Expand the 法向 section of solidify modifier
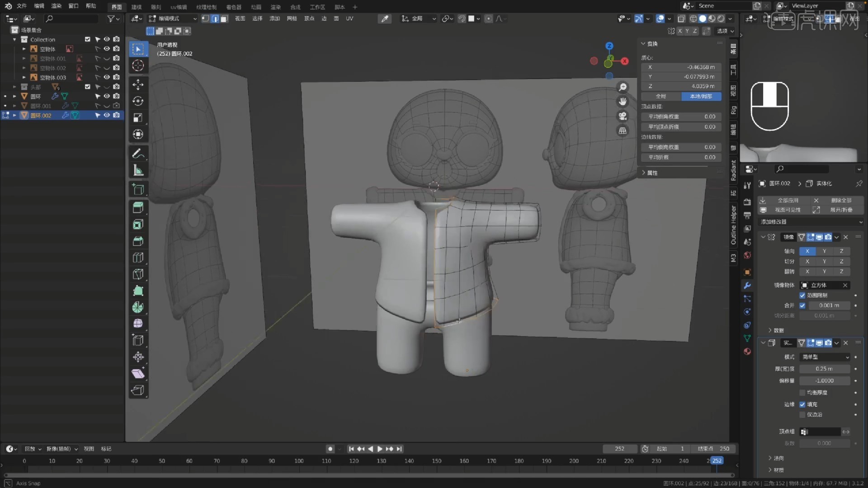 coord(769,458)
